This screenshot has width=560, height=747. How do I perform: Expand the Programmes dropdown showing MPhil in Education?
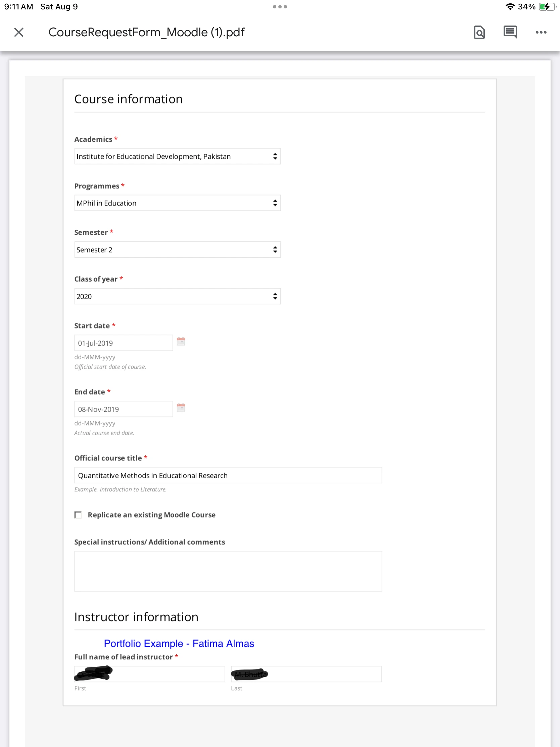177,203
